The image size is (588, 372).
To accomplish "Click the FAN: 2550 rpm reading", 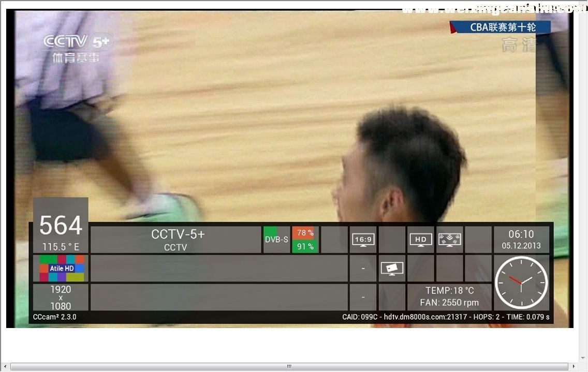I will point(449,302).
